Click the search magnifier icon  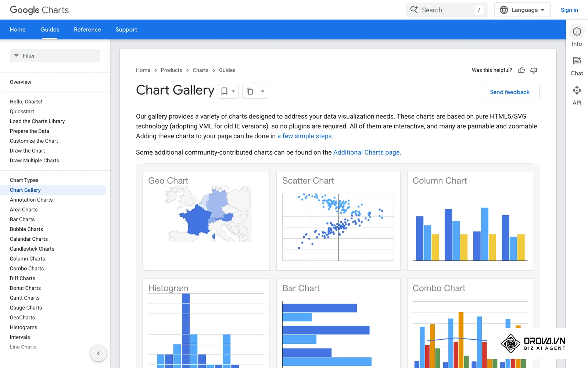coord(414,10)
